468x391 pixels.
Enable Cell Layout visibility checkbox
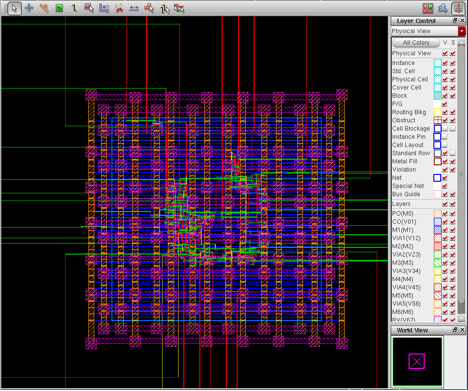[445, 145]
